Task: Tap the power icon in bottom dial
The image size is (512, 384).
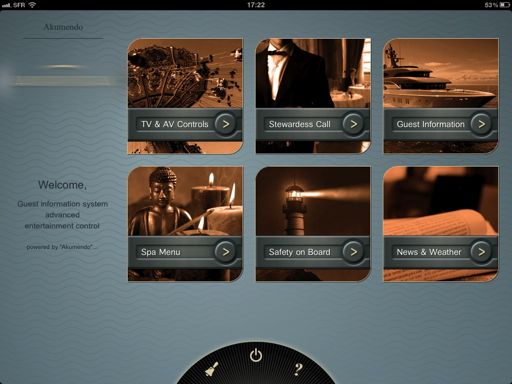Action: click(256, 355)
